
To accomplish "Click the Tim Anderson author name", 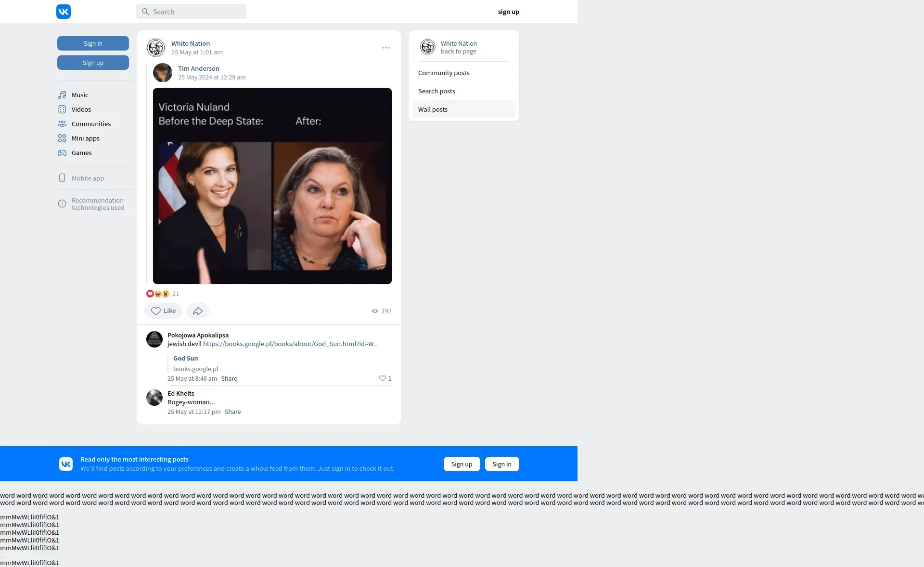I will (x=199, y=68).
